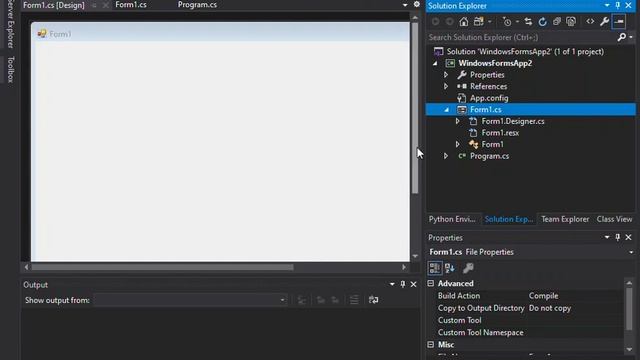Switch views with the solutions and folders icon

click(x=479, y=22)
